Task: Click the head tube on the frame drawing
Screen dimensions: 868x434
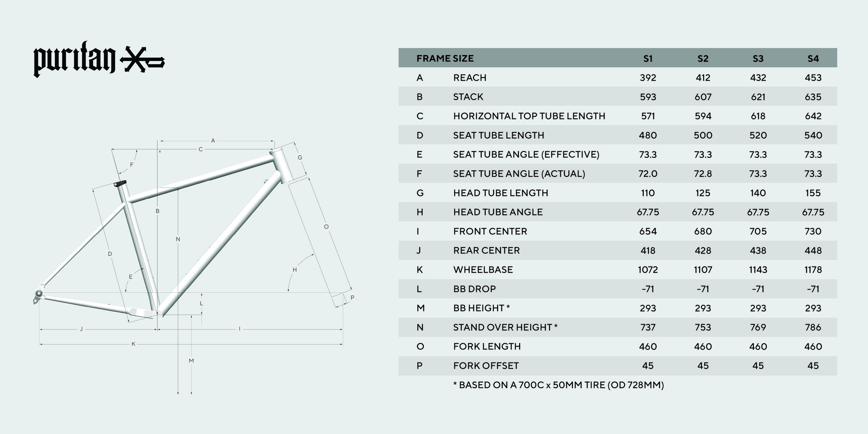Action: pos(282,166)
